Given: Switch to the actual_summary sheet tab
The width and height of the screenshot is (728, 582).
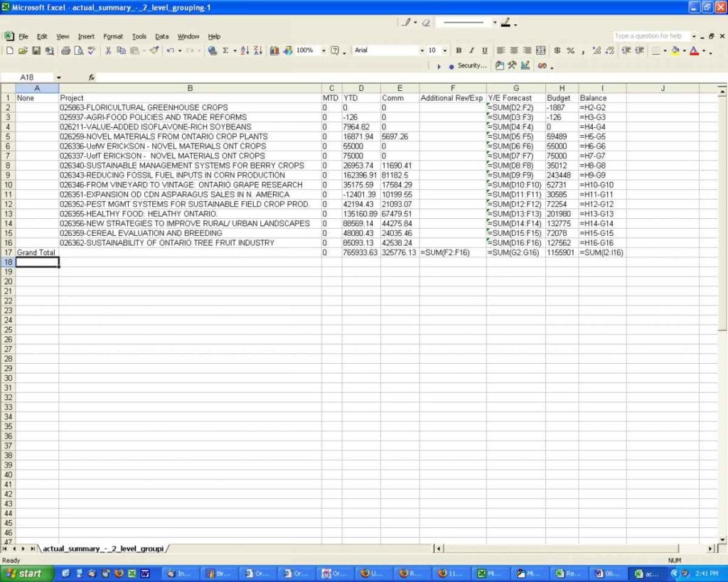Looking at the screenshot, I should pyautogui.click(x=103, y=549).
